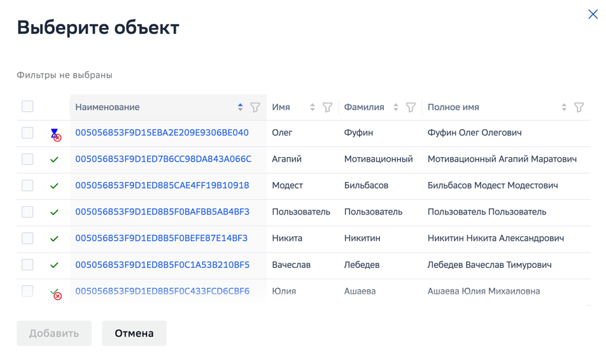The height and width of the screenshot is (364, 606).
Task: Close the Выберите объект dialog
Action: 593,14
